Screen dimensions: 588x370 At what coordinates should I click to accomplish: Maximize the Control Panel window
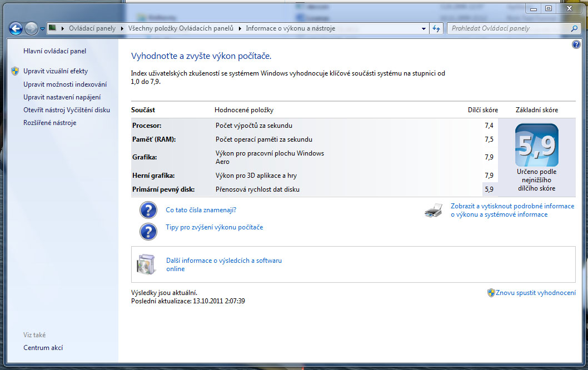pos(548,9)
